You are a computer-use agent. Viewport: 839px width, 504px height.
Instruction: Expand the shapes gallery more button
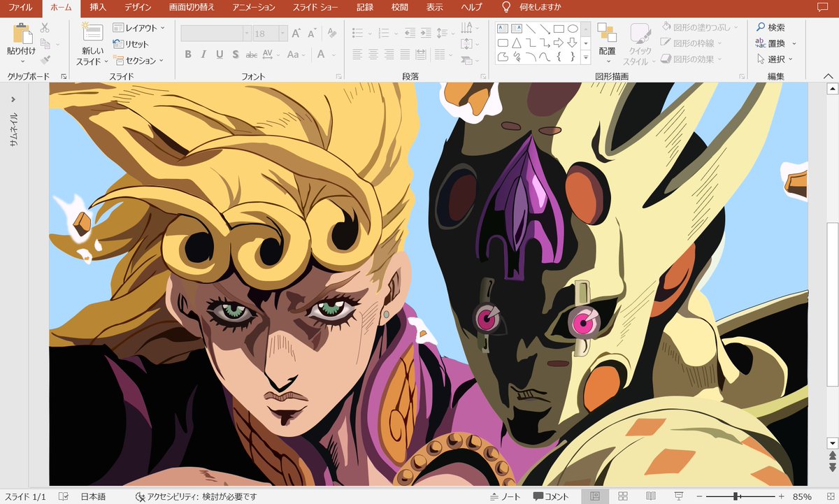point(586,58)
